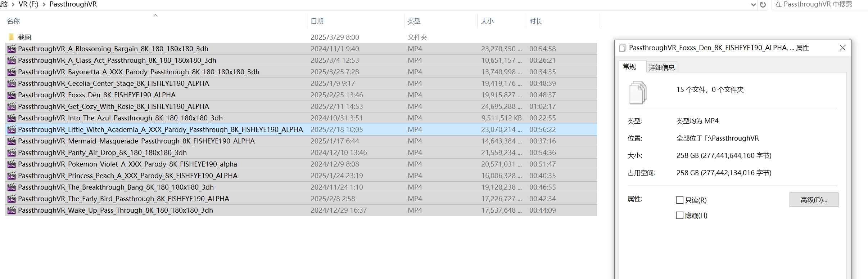
Task: Click the MP4 icon of Foxxs_Den file
Action: click(x=12, y=95)
